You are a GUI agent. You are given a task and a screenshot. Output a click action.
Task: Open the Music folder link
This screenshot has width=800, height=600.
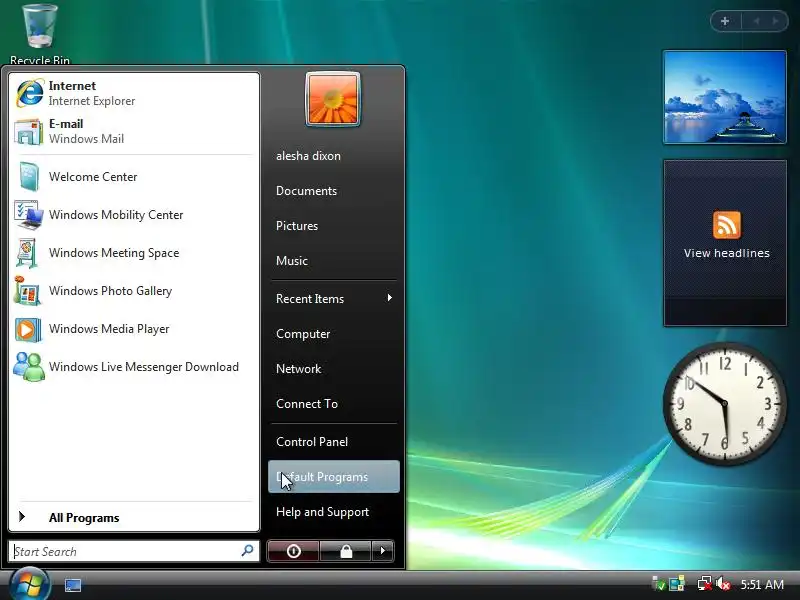coord(292,261)
